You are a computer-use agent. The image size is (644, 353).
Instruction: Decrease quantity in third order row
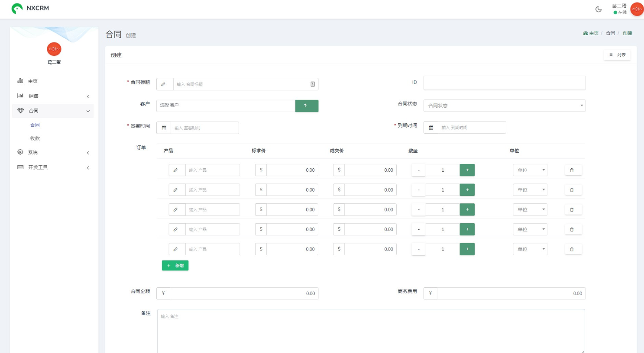(418, 209)
